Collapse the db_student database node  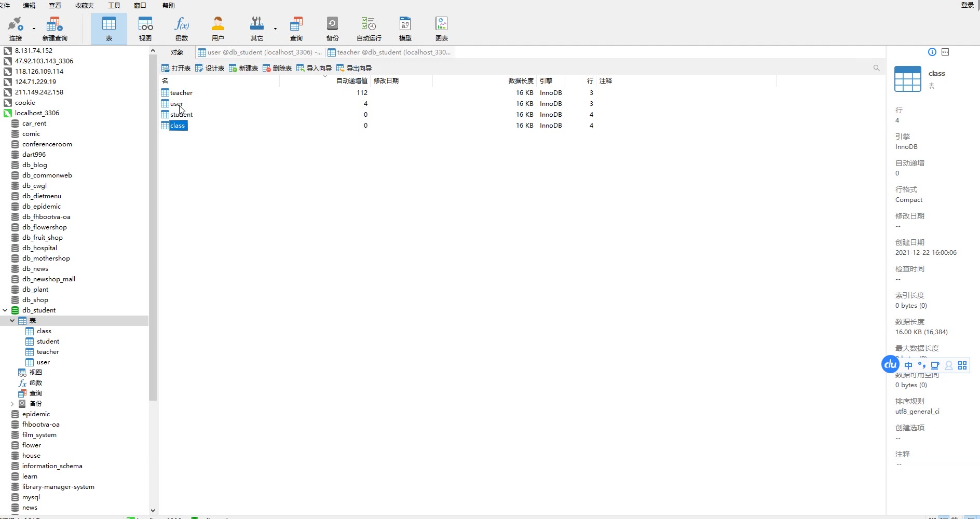tap(5, 310)
